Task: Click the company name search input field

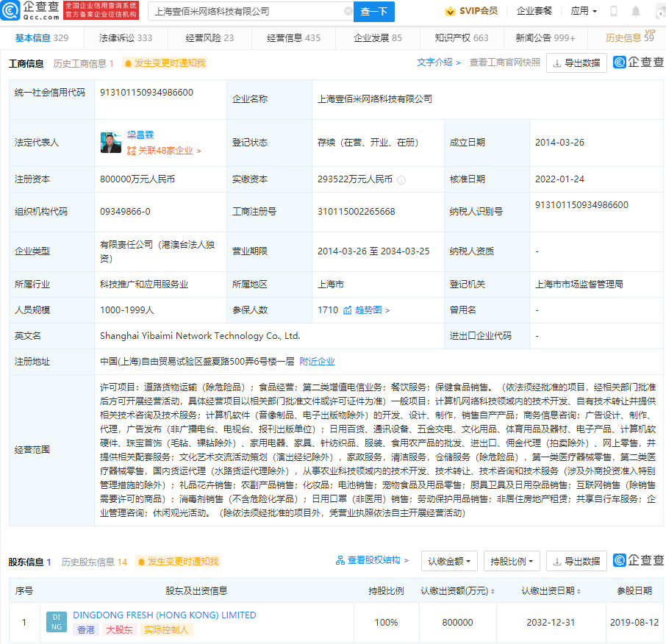Action: point(243,12)
